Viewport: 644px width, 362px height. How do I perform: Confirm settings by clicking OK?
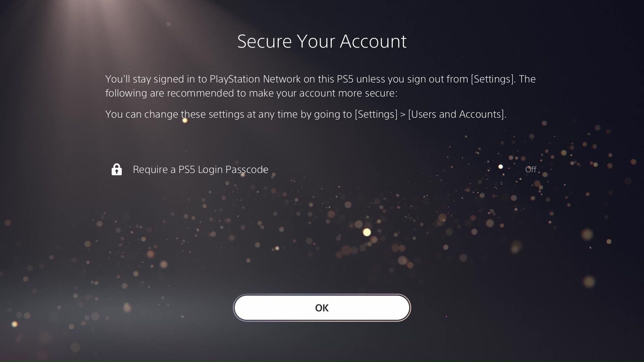[322, 307]
